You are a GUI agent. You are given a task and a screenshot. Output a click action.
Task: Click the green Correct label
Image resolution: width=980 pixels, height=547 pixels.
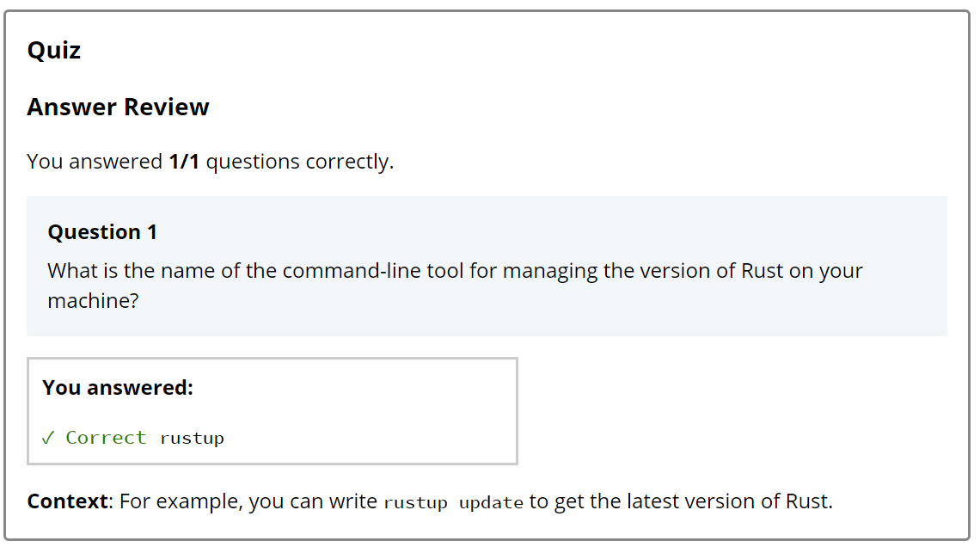tap(106, 438)
